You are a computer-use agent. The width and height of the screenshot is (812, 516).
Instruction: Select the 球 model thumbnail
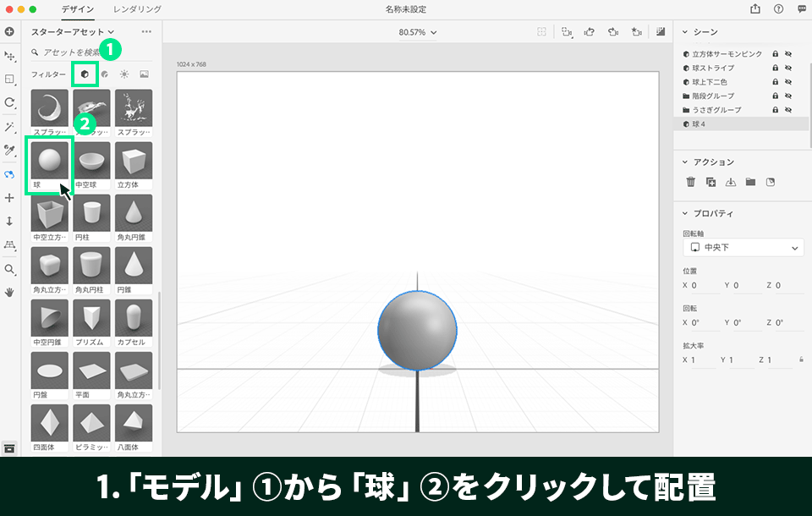tap(48, 160)
